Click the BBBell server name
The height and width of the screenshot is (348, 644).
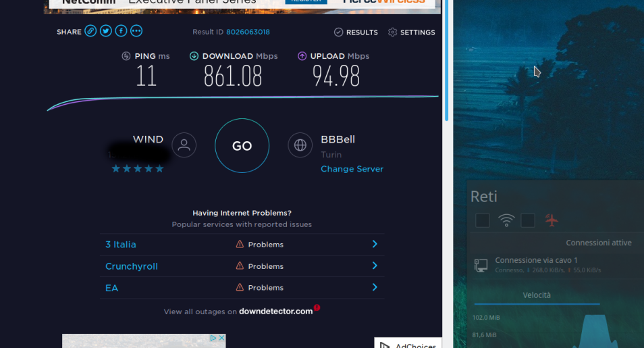click(338, 139)
